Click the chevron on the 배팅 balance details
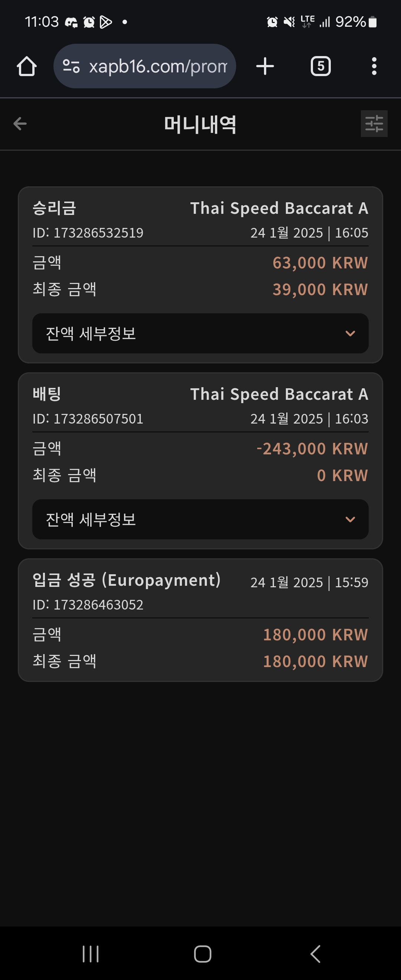The width and height of the screenshot is (401, 980). tap(350, 519)
